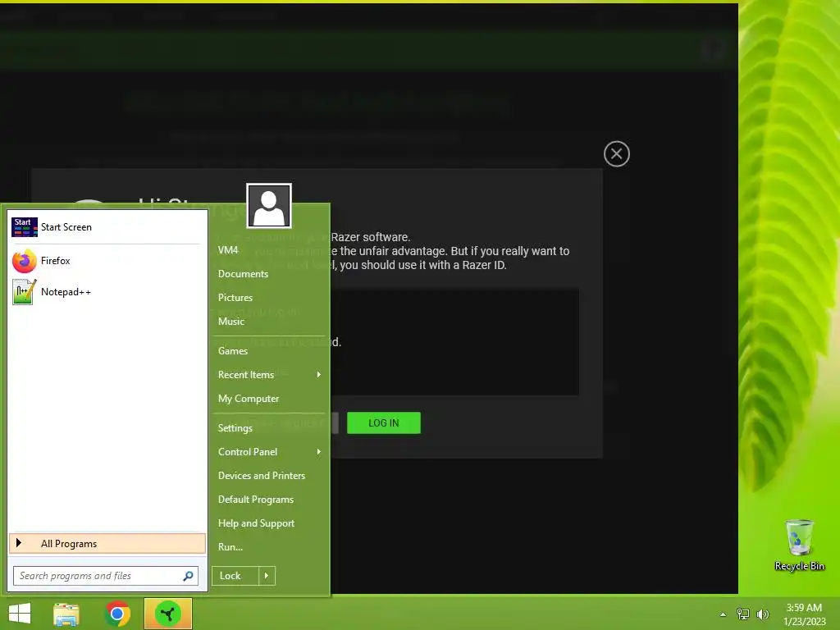Click the user account picture

[269, 206]
